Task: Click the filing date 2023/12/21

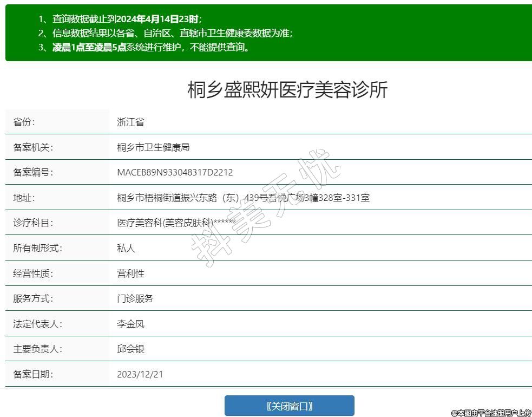Action: (140, 374)
